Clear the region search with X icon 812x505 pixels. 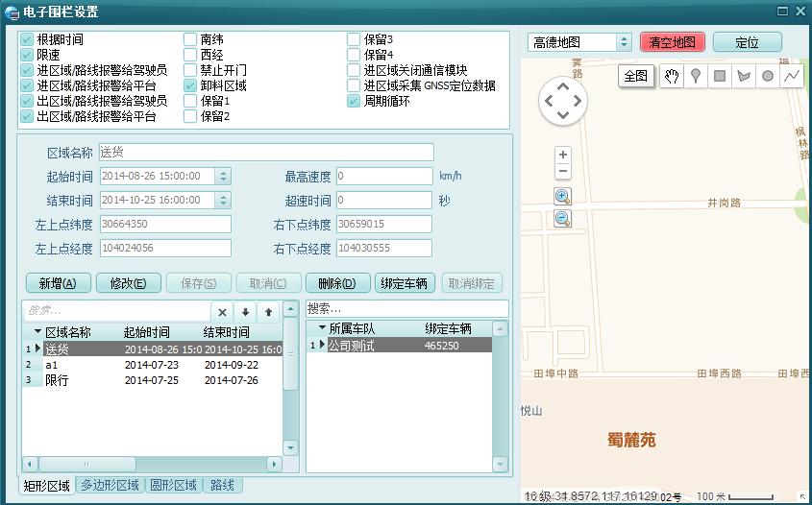point(222,312)
